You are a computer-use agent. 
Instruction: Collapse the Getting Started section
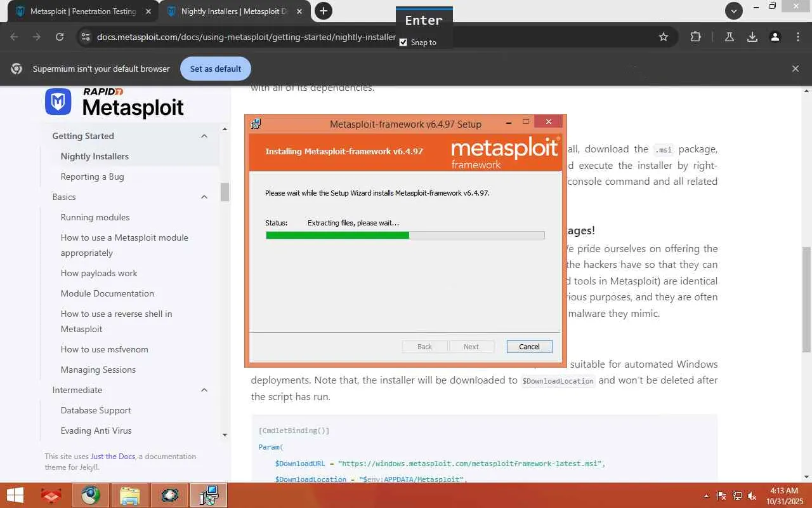204,136
